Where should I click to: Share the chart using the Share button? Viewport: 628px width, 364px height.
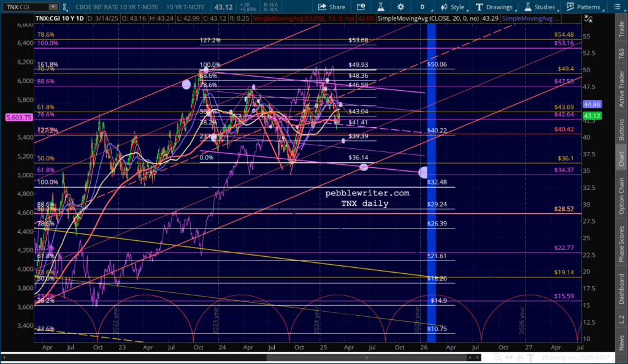pyautogui.click(x=332, y=7)
